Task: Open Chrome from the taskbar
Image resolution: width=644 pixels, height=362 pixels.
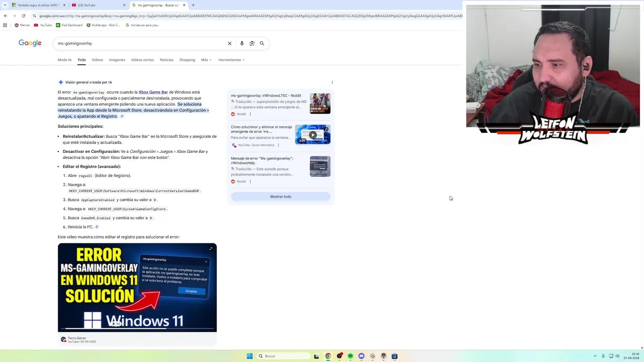Action: 328,356
